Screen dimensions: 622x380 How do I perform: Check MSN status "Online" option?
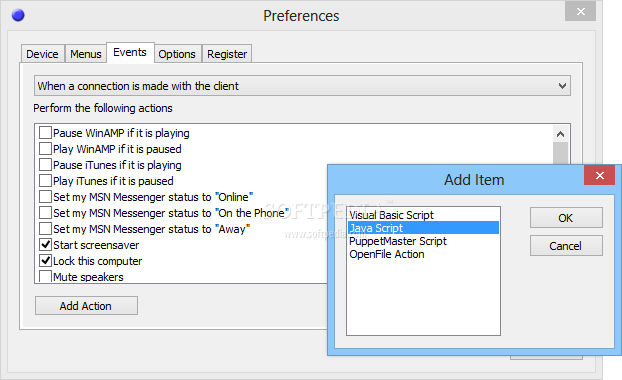coord(46,197)
